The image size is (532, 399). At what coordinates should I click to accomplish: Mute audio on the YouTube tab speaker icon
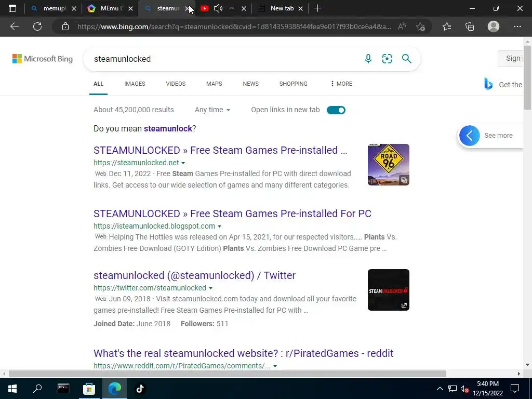tap(218, 8)
